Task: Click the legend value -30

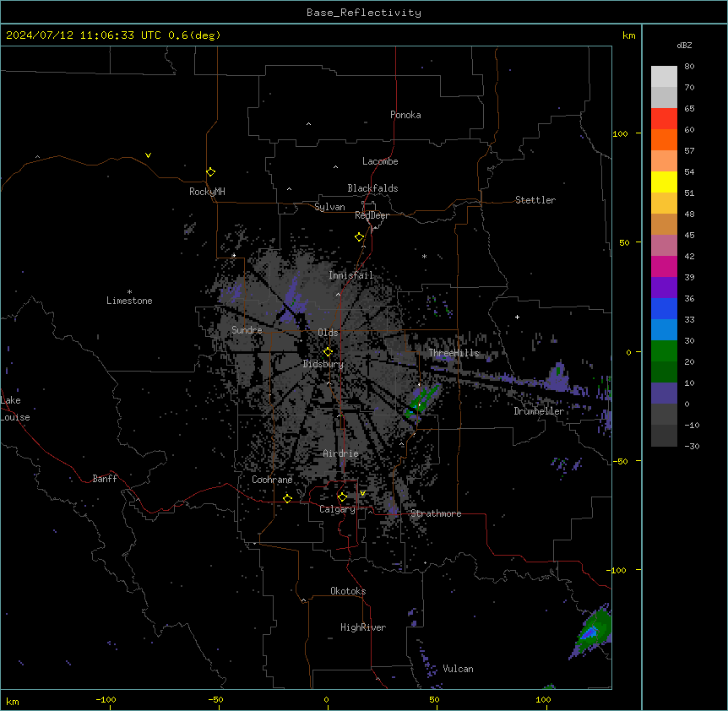Action: coord(692,446)
